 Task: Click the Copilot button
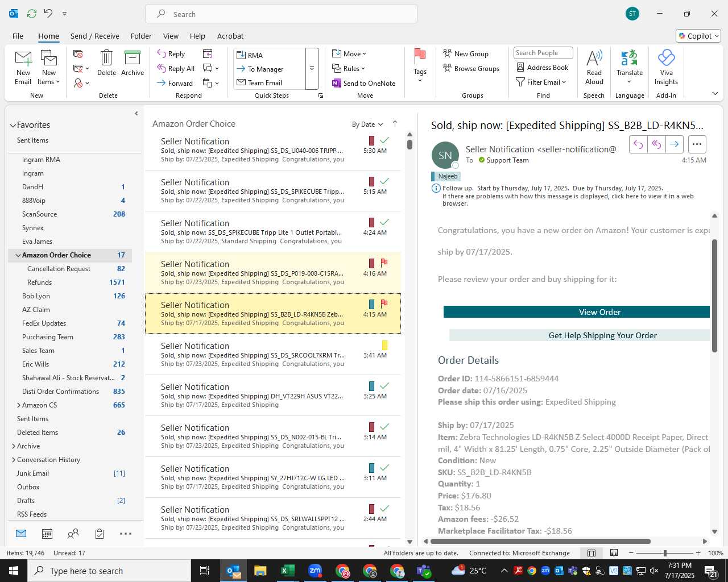point(698,36)
